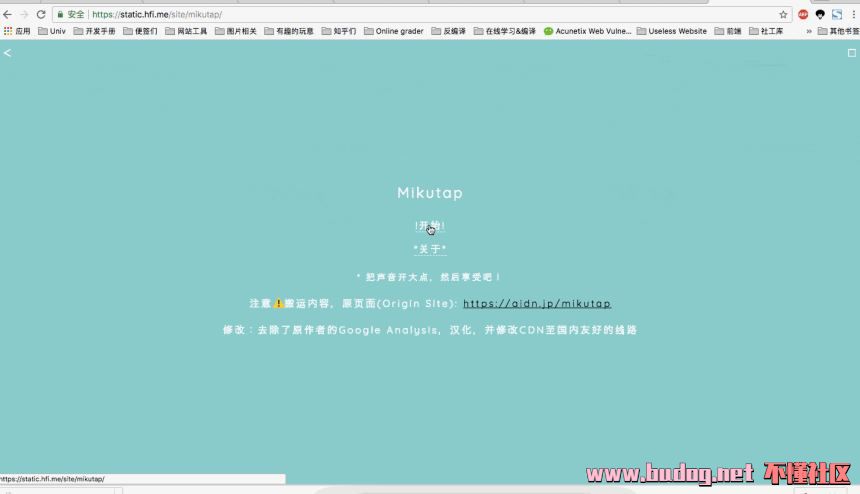Open the https://aidn.jp/mikutap origin link
860x494 pixels.
coord(537,304)
